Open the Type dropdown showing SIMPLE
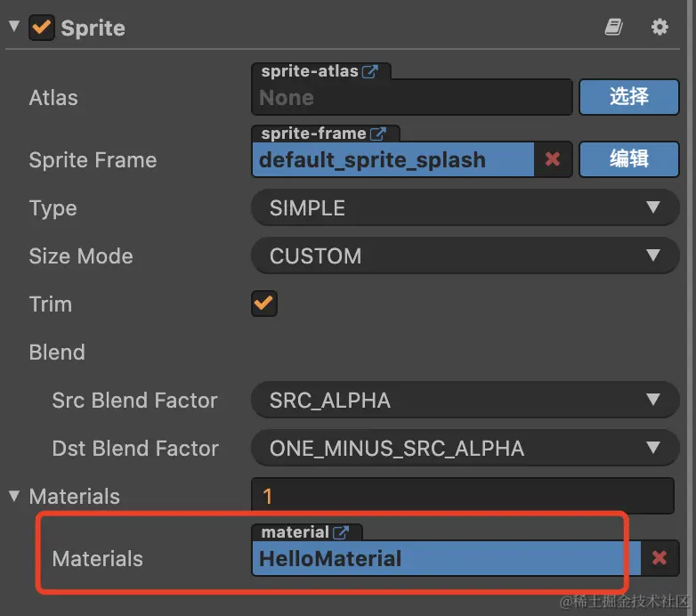696x616 pixels. [465, 208]
